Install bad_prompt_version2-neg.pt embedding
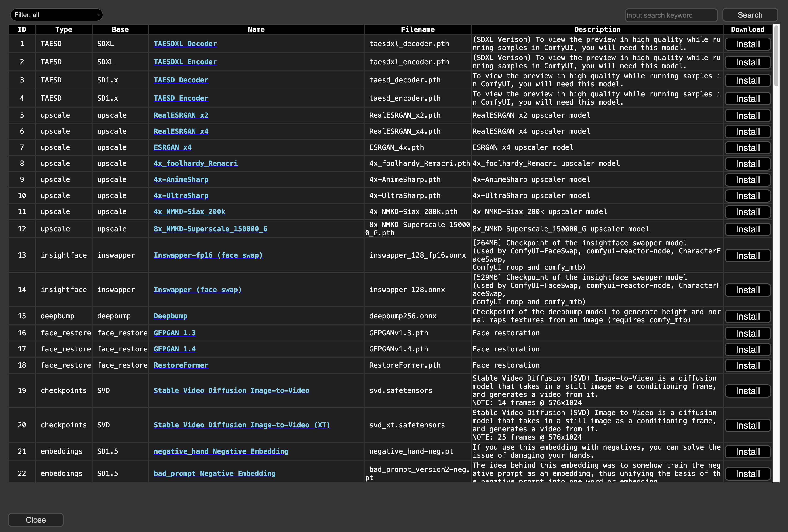 tap(748, 474)
